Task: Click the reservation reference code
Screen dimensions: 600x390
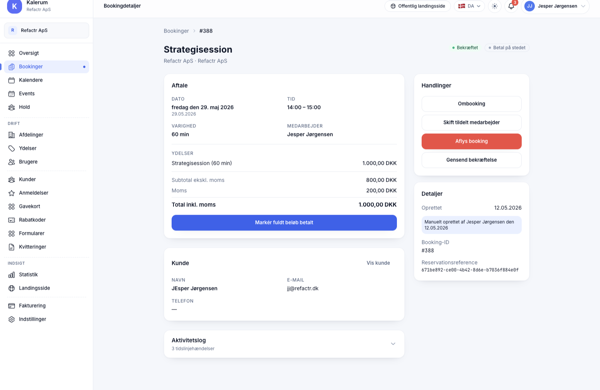Action: (470, 270)
